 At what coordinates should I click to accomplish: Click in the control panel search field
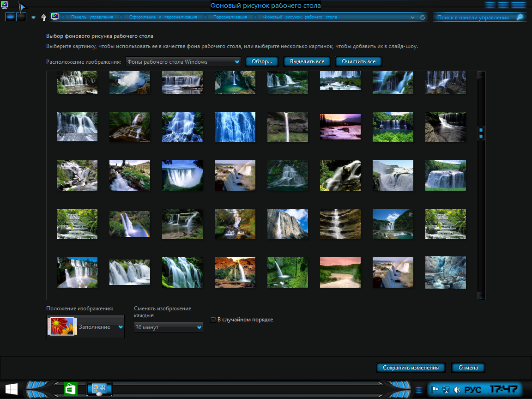[x=472, y=18]
